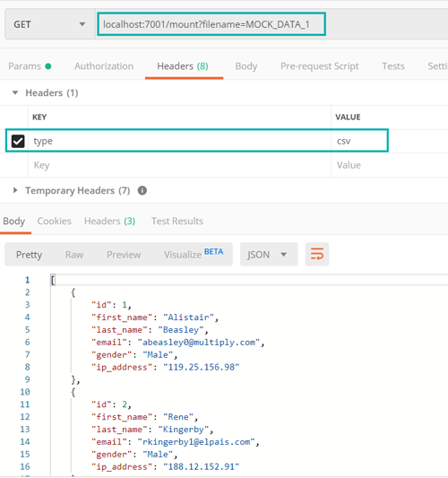Open the JSON format dropdown
Image resolution: width=448 pixels, height=478 pixels.
tap(269, 254)
